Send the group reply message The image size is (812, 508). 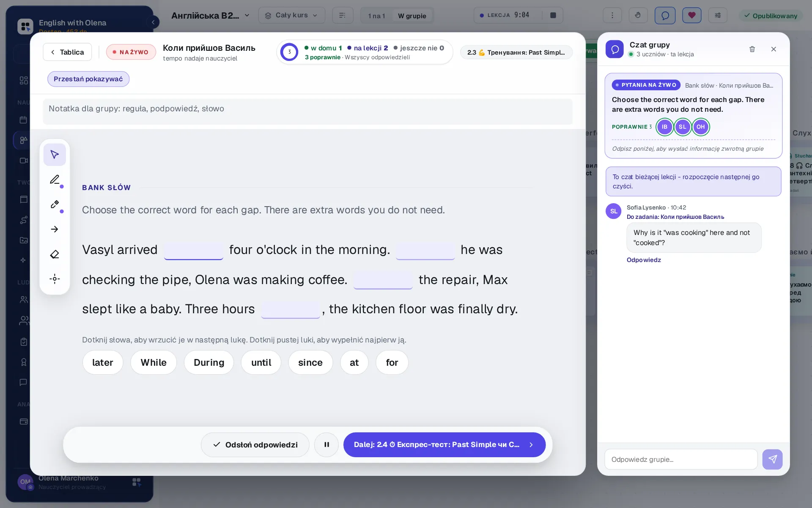click(x=772, y=459)
